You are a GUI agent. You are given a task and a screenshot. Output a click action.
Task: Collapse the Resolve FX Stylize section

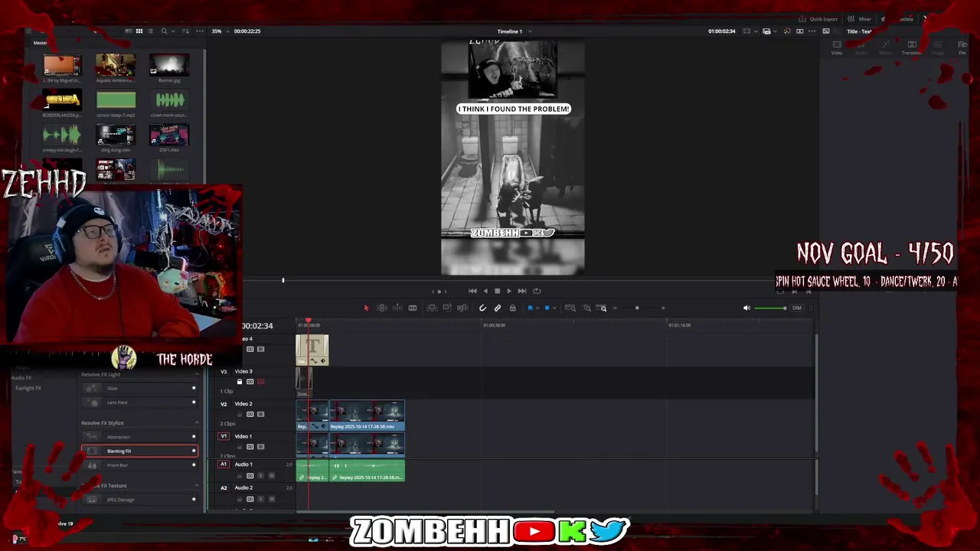197,422
